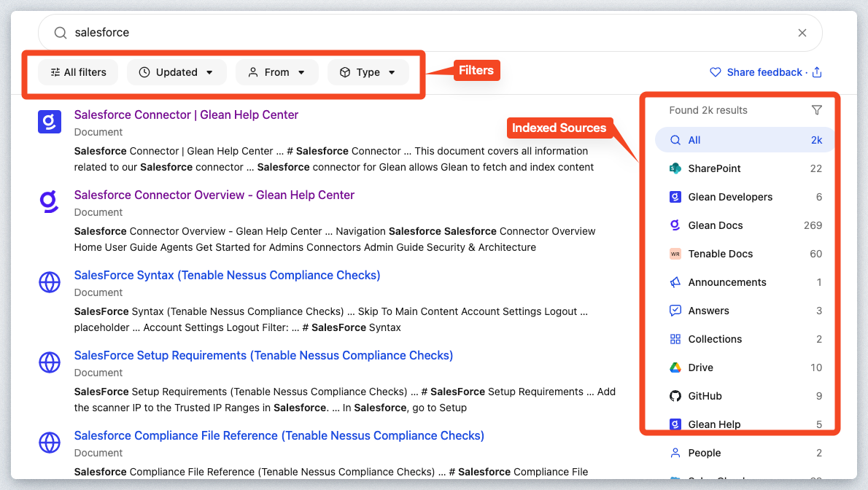This screenshot has width=868, height=490.
Task: Filter results by Glean Docs
Action: pos(716,225)
